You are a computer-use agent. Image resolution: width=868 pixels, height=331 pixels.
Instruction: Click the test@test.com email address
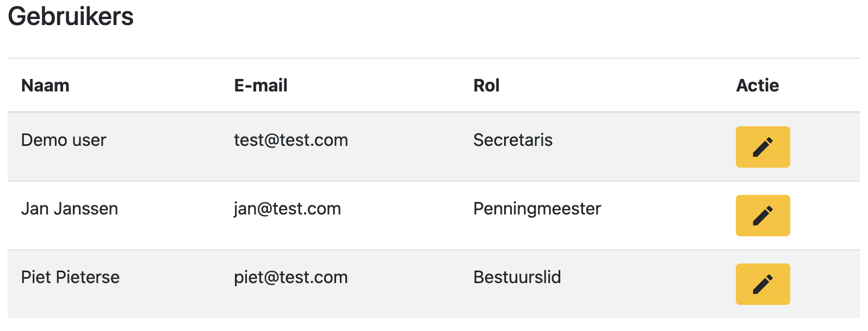[x=291, y=140]
